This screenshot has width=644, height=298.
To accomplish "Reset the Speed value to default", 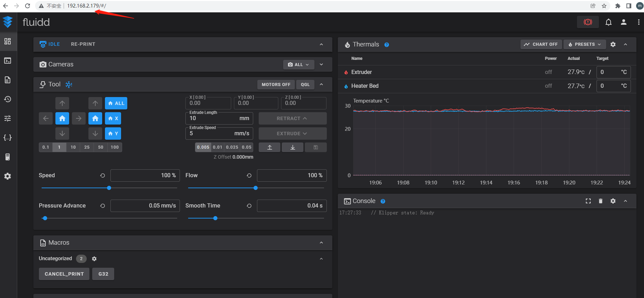I will [x=103, y=175].
